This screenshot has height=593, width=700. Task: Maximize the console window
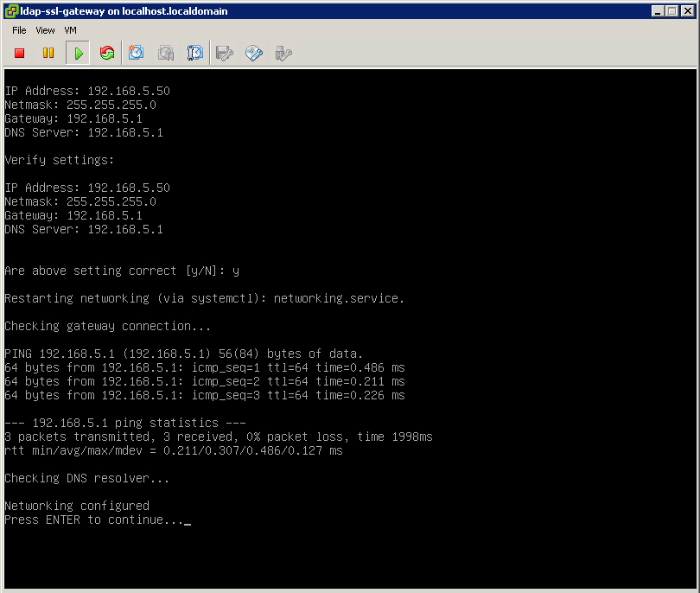coord(671,10)
